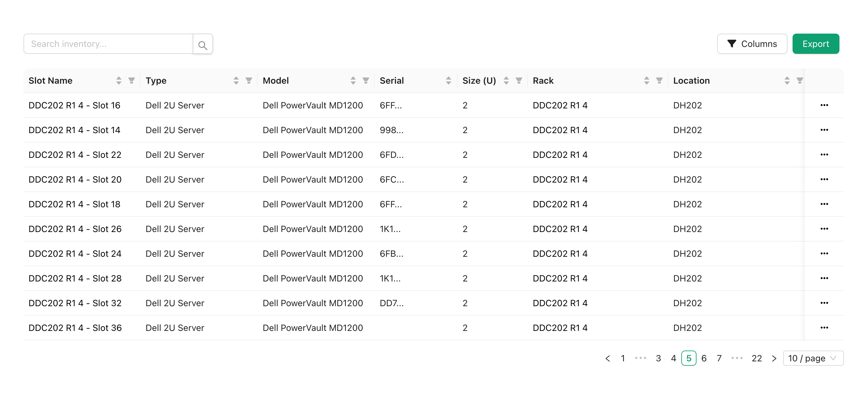Open filter for Type column
This screenshot has width=868, height=400.
[x=249, y=81]
